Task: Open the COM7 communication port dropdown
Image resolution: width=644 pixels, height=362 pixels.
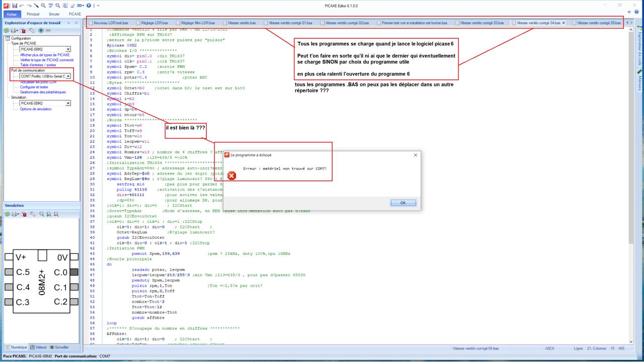Action: pos(67,76)
